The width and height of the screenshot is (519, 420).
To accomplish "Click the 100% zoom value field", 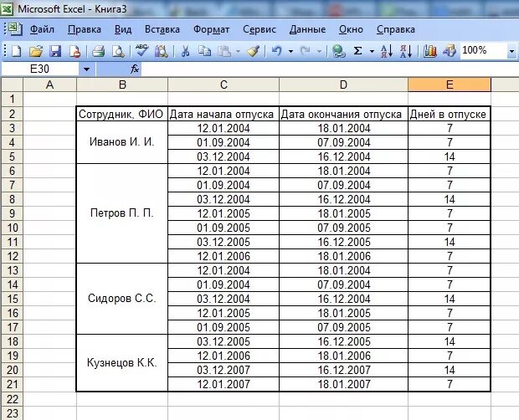I will [483, 50].
